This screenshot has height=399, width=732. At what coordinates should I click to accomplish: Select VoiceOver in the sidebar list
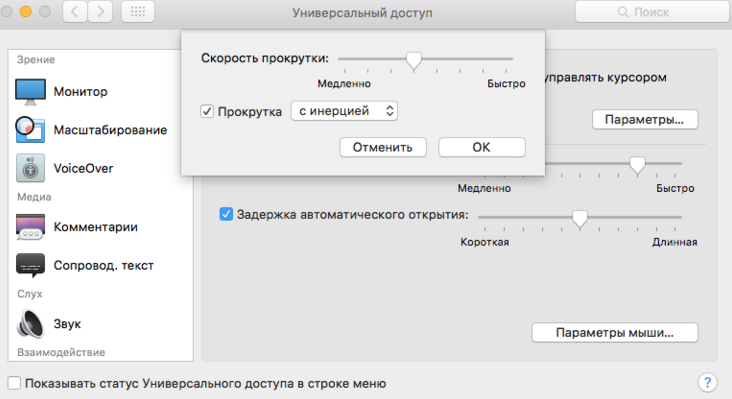pos(100,168)
